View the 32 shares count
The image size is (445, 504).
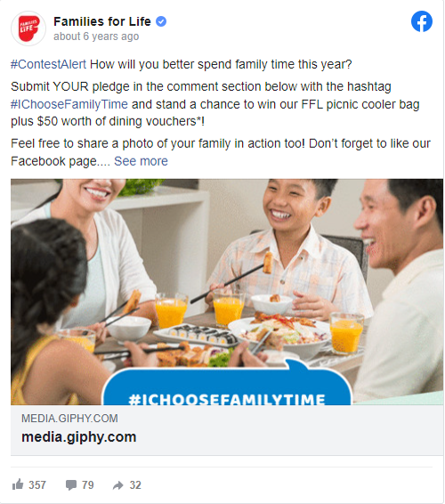coord(135,485)
